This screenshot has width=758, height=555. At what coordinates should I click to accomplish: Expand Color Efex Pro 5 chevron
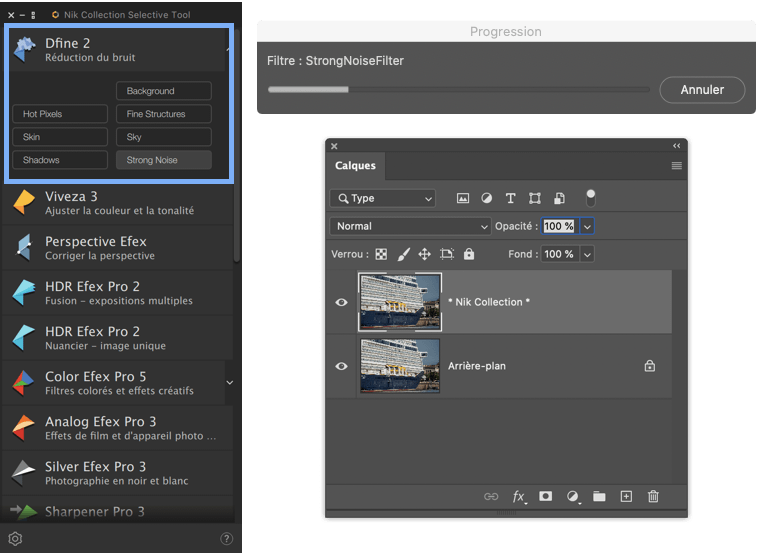point(230,382)
